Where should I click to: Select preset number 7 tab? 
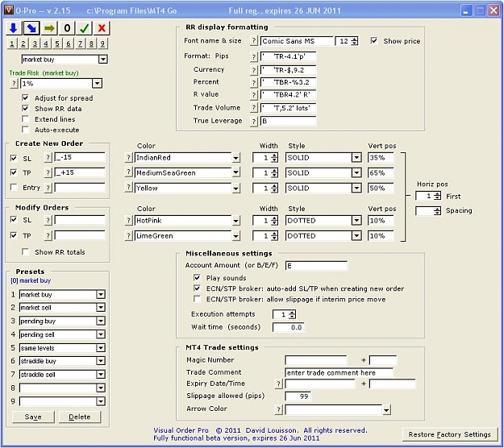coord(80,44)
